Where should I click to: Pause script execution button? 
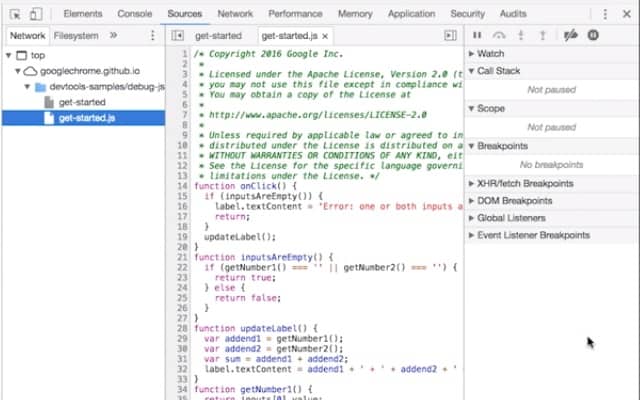coord(477,36)
